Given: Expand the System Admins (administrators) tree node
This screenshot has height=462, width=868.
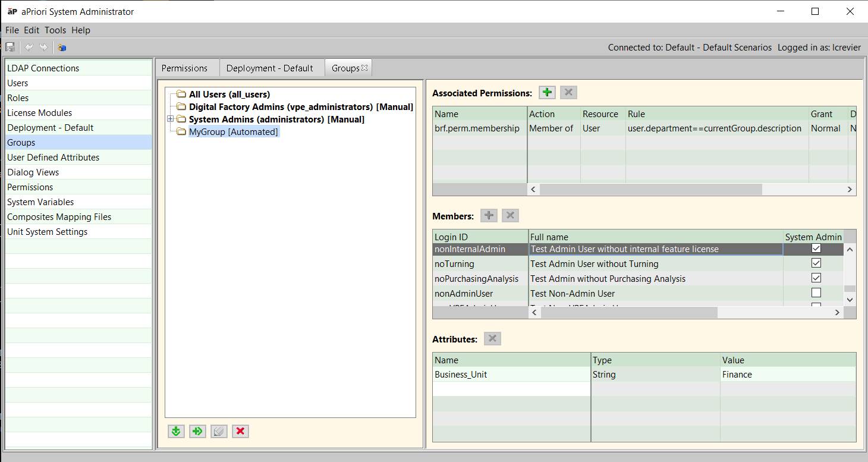Looking at the screenshot, I should pos(171,120).
